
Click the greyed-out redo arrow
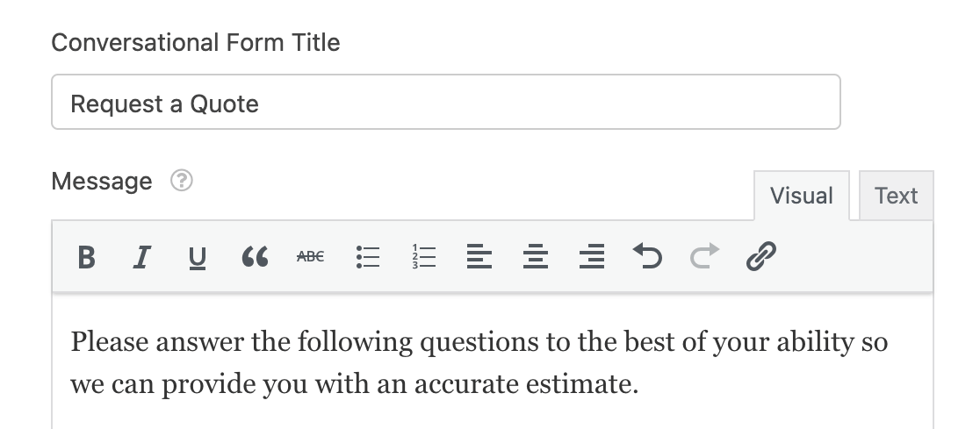click(704, 257)
